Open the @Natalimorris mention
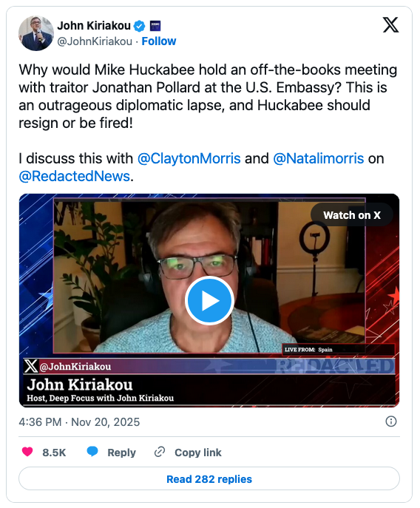Image resolution: width=420 pixels, height=508 pixels. pyautogui.click(x=319, y=158)
